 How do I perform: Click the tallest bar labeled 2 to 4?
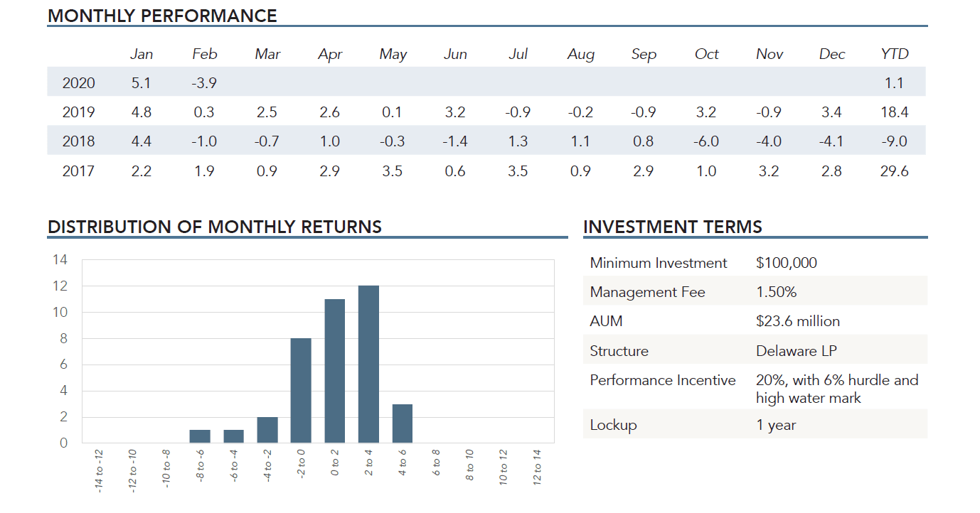pyautogui.click(x=368, y=364)
